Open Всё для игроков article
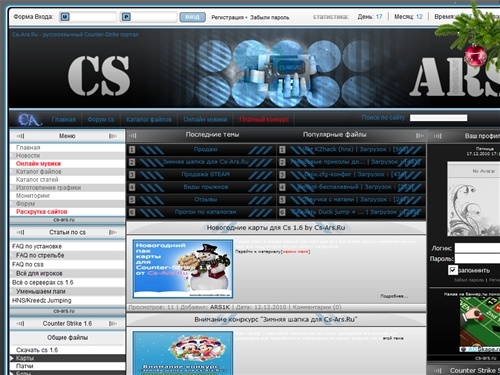 39,273
